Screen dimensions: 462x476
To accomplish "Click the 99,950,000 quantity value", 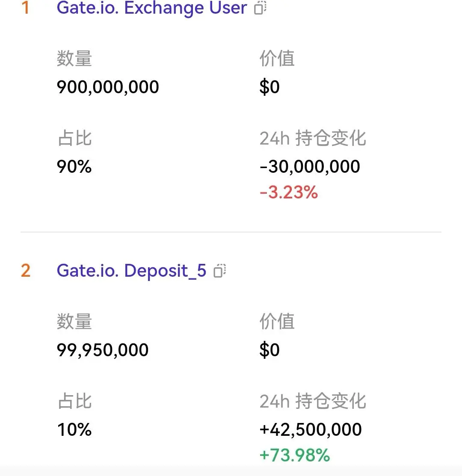I will pos(103,350).
